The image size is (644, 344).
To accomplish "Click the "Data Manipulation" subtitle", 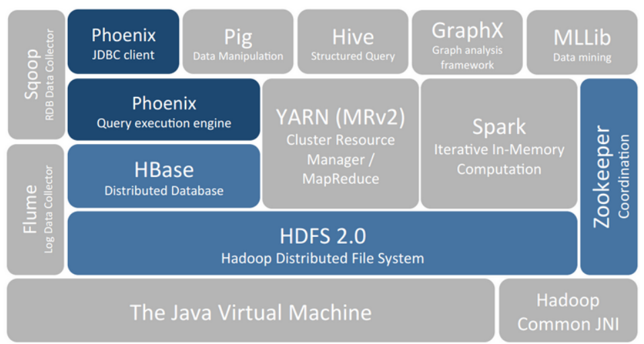I will [238, 56].
